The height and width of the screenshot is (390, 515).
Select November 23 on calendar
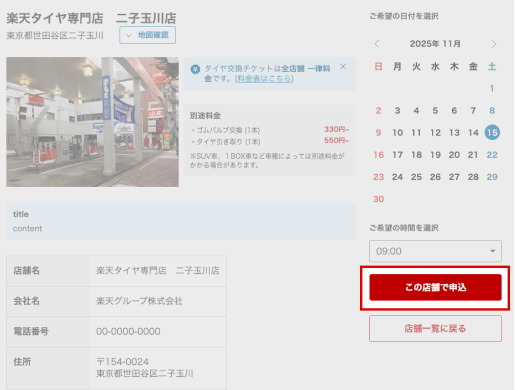[378, 177]
